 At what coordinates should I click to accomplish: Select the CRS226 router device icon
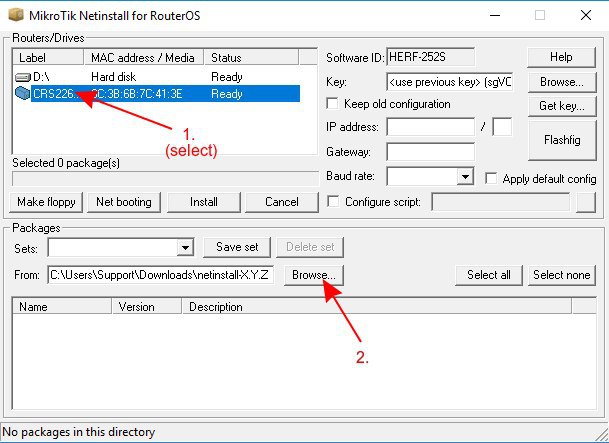pos(23,93)
